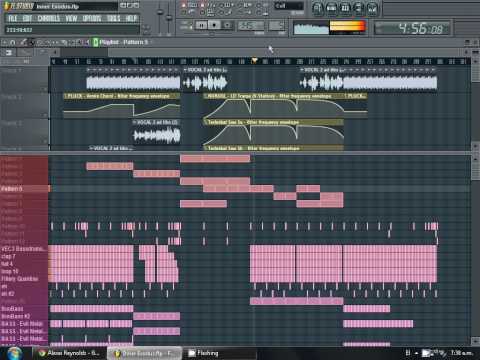
Task: Select the 'BooBass' pattern row
Action: [24, 309]
